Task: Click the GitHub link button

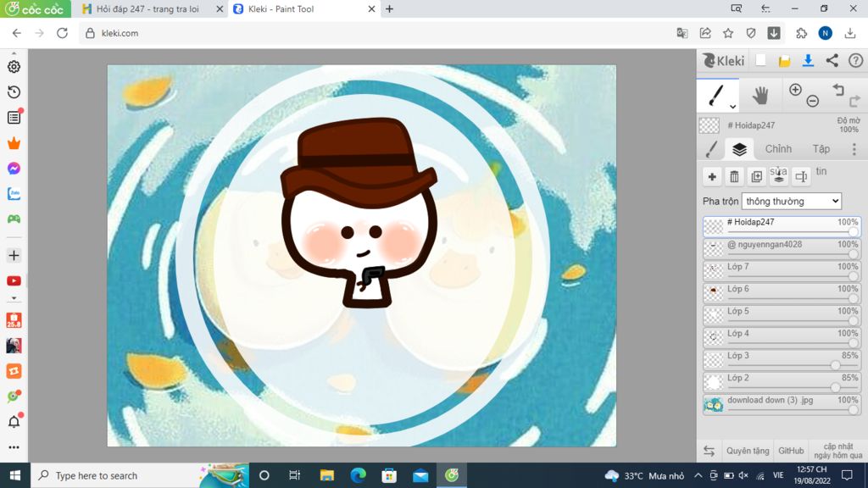Action: point(791,451)
